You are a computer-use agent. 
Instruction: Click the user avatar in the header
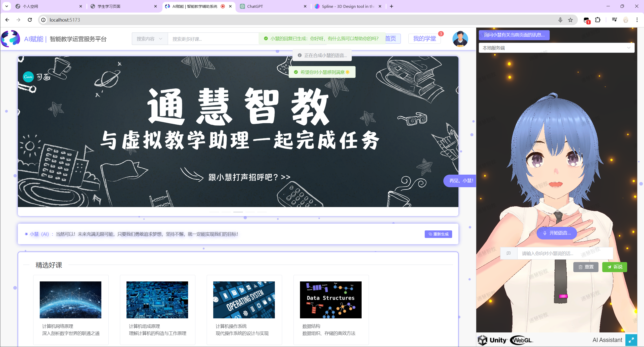pyautogui.click(x=460, y=39)
